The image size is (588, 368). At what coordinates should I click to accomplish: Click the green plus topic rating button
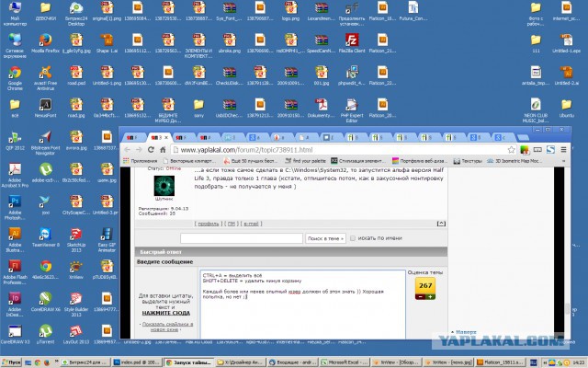click(431, 296)
